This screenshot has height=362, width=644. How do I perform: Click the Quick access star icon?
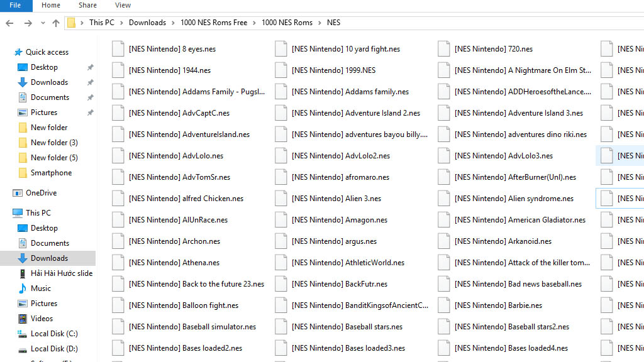tap(19, 52)
